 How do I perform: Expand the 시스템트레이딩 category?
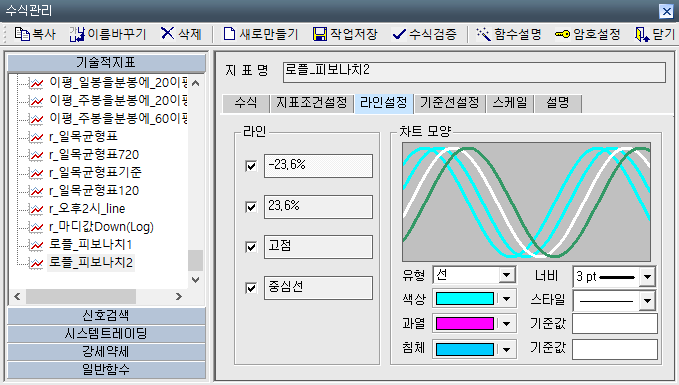(107, 333)
